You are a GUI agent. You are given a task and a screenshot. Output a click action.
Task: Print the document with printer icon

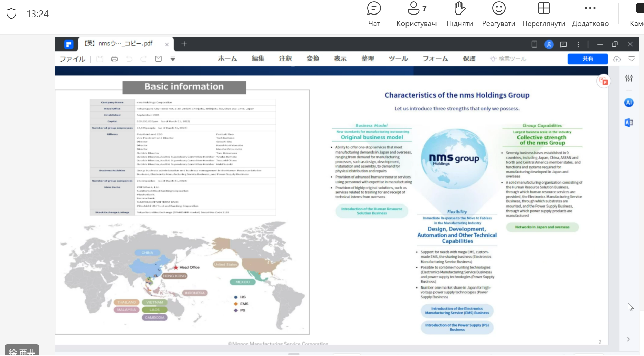tap(114, 59)
